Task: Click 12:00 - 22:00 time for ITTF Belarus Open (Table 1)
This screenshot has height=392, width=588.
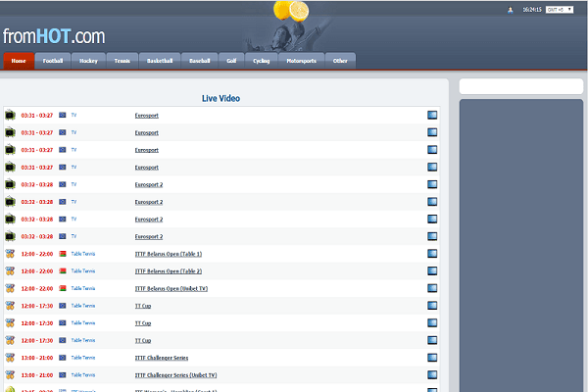Action: 37,254
